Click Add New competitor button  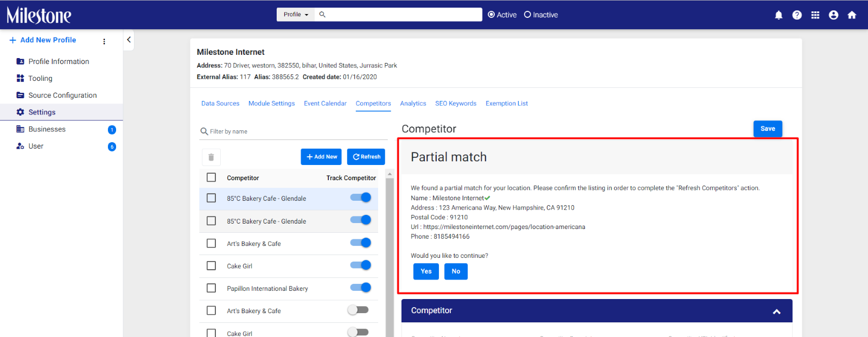(x=321, y=157)
